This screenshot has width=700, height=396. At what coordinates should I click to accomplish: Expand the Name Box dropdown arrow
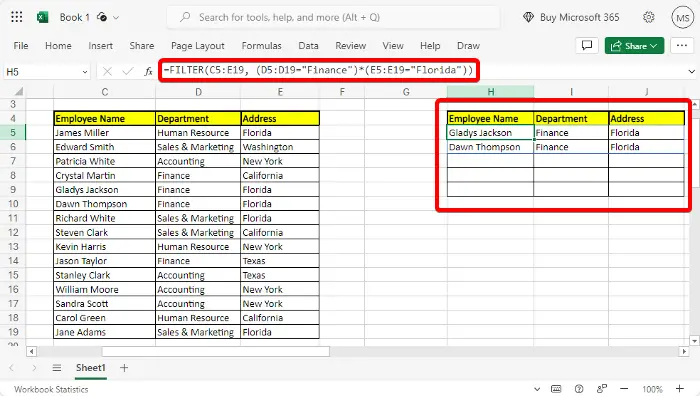(x=84, y=72)
